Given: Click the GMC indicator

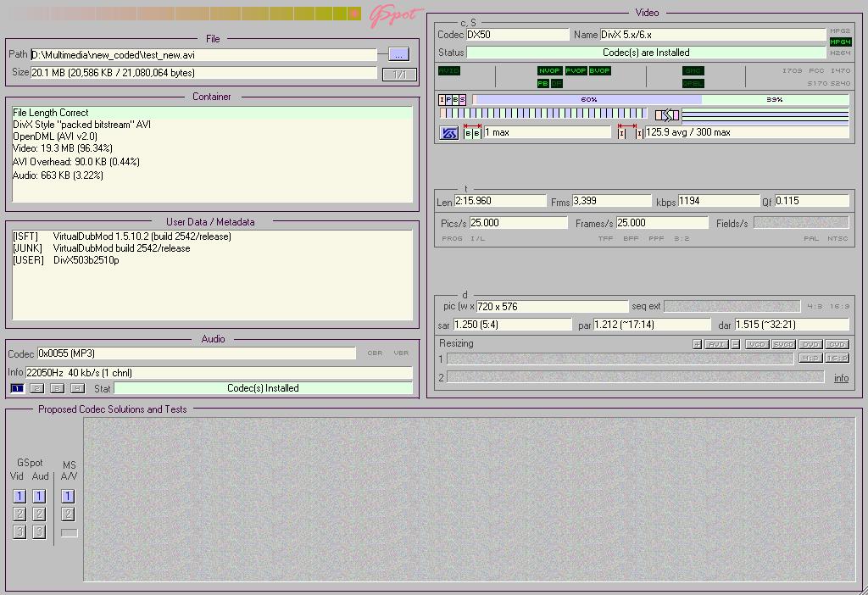Looking at the screenshot, I should coord(693,71).
